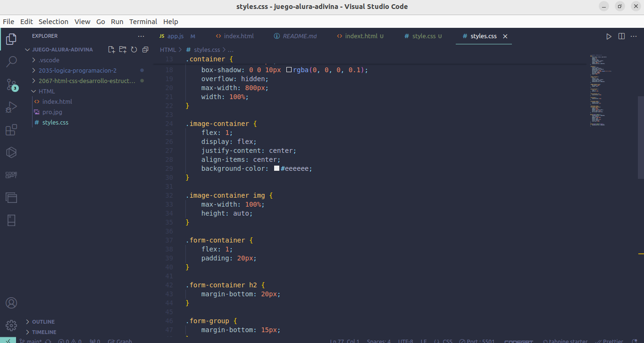Click New File icon in Explorer header
The image size is (644, 343).
(111, 50)
